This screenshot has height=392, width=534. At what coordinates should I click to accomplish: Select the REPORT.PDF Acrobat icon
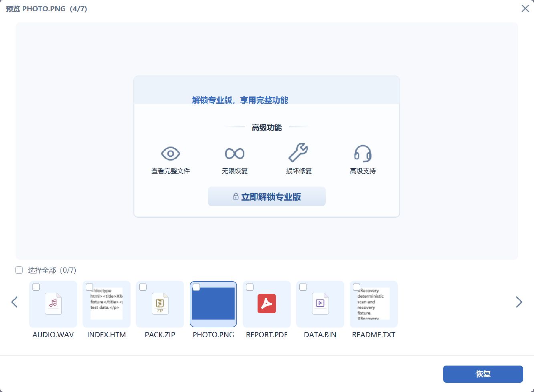[267, 304]
